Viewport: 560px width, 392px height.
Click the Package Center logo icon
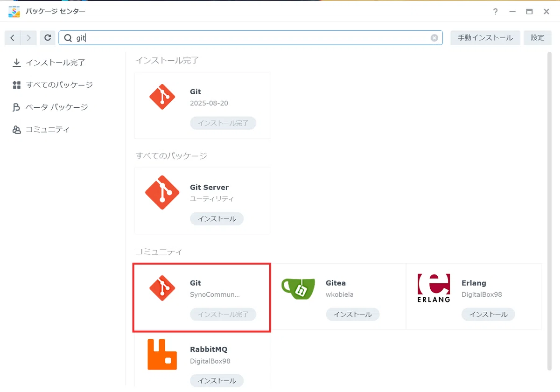(x=14, y=11)
